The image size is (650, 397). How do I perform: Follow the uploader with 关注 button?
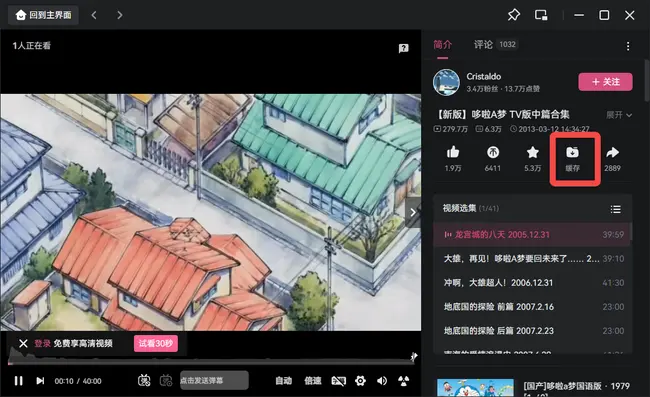(606, 82)
